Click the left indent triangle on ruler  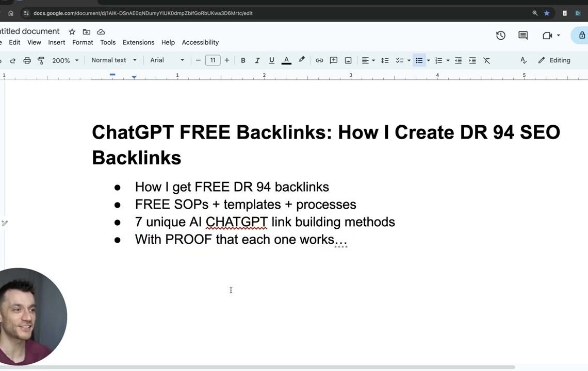(x=134, y=77)
